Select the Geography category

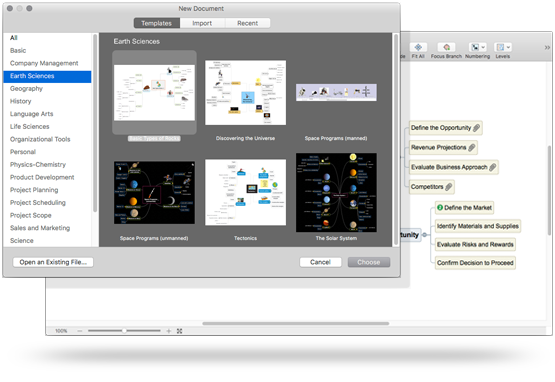pyautogui.click(x=47, y=89)
